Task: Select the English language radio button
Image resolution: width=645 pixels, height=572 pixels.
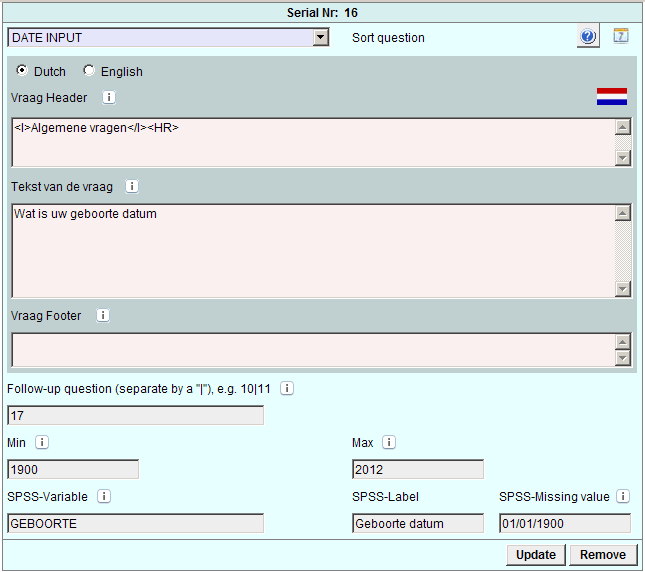Action: click(89, 71)
